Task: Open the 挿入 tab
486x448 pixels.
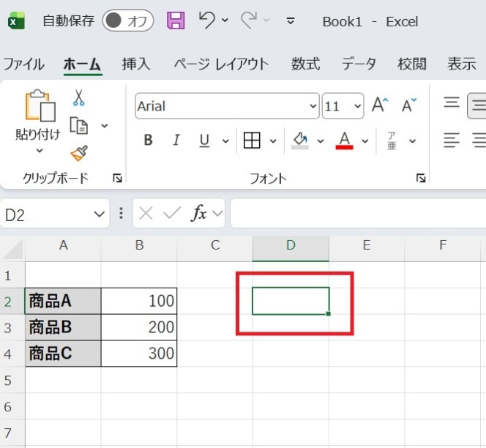Action: coord(136,64)
